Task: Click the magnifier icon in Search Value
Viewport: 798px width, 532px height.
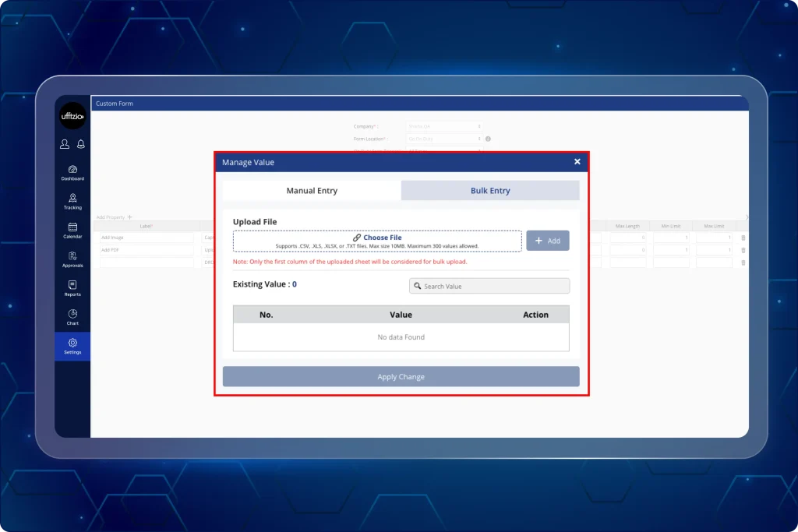Action: tap(418, 286)
